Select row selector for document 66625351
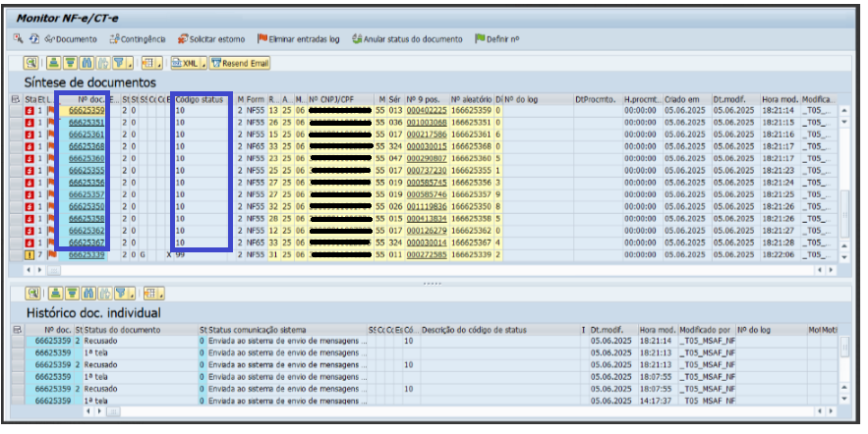 pos(16,122)
